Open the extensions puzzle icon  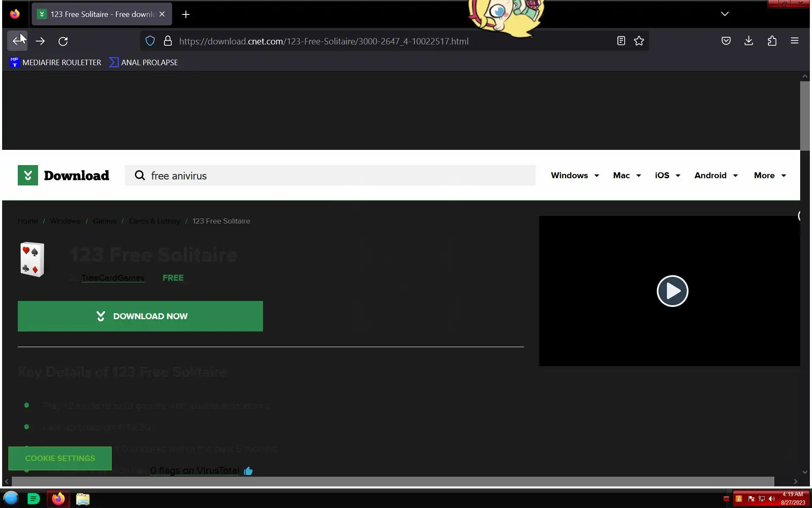point(772,41)
